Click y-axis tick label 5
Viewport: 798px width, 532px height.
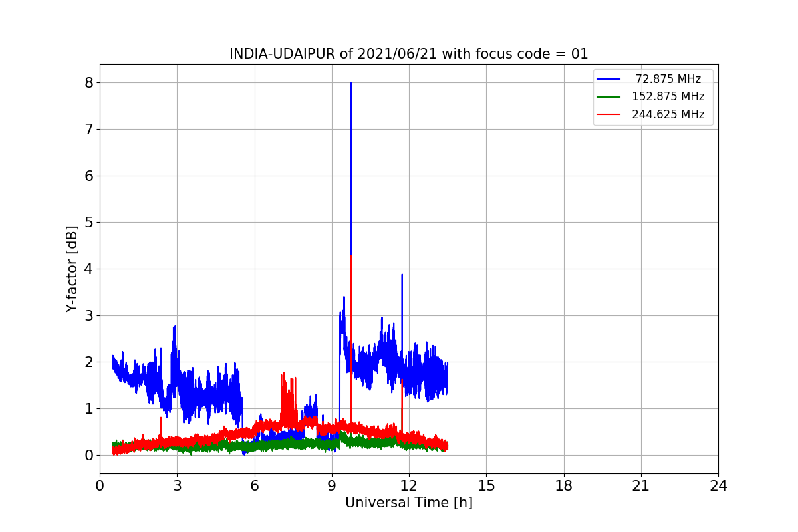(88, 222)
